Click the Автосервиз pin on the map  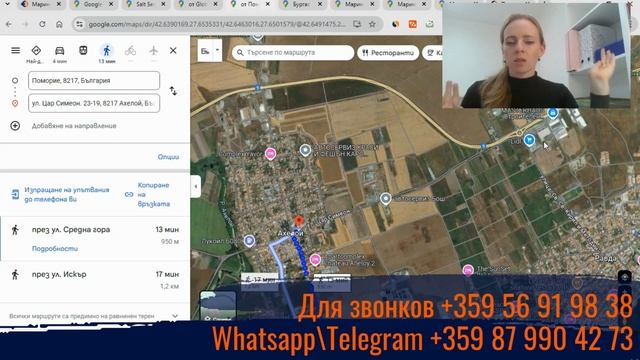pyautogui.click(x=305, y=150)
